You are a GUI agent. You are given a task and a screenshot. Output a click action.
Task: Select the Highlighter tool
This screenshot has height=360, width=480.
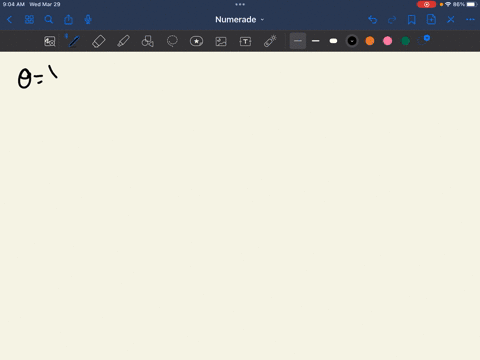click(123, 41)
